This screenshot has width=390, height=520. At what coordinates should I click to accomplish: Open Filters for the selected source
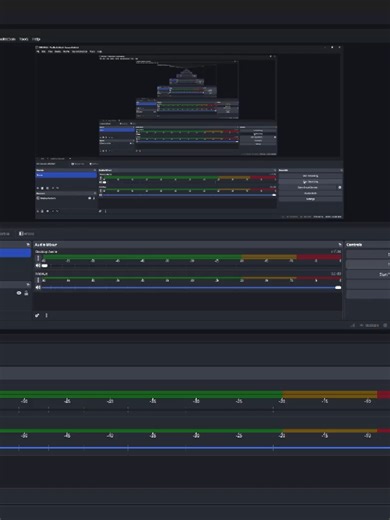click(26, 233)
